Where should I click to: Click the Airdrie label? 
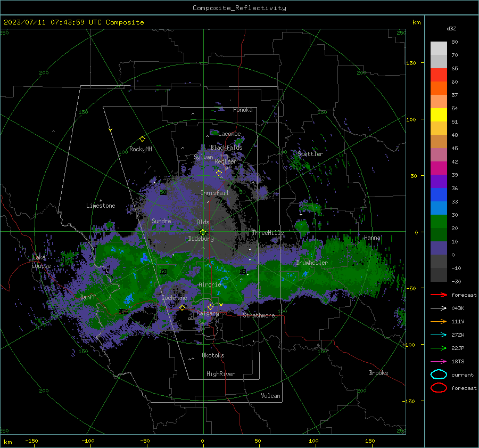210,284
